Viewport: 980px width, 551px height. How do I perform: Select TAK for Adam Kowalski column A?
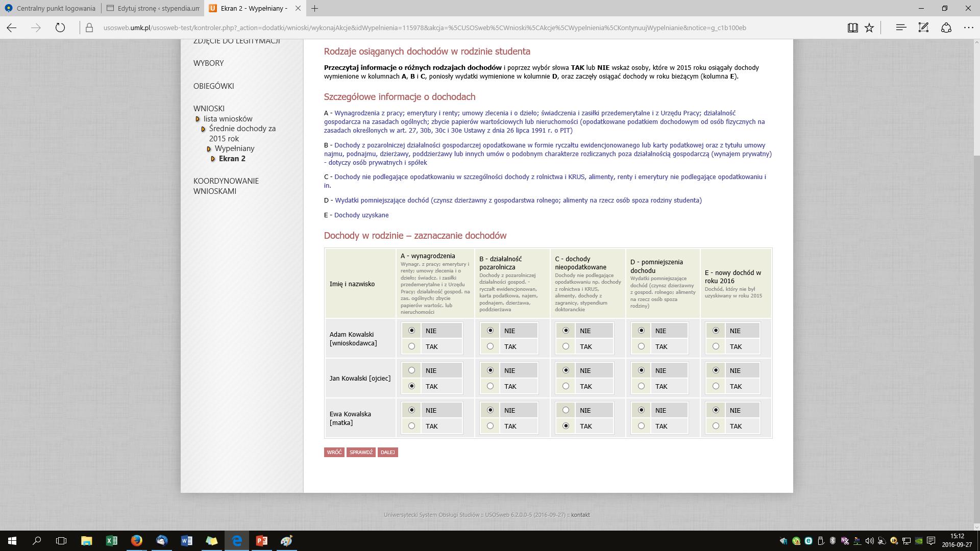[411, 346]
